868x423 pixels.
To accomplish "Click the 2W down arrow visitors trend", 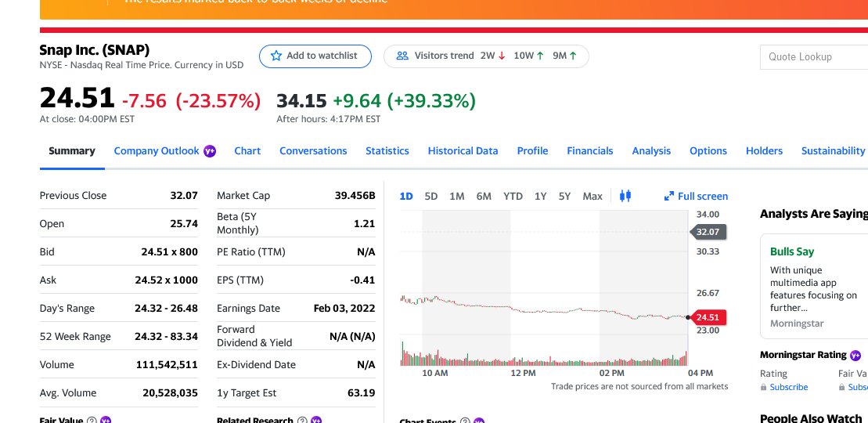I will (x=502, y=56).
